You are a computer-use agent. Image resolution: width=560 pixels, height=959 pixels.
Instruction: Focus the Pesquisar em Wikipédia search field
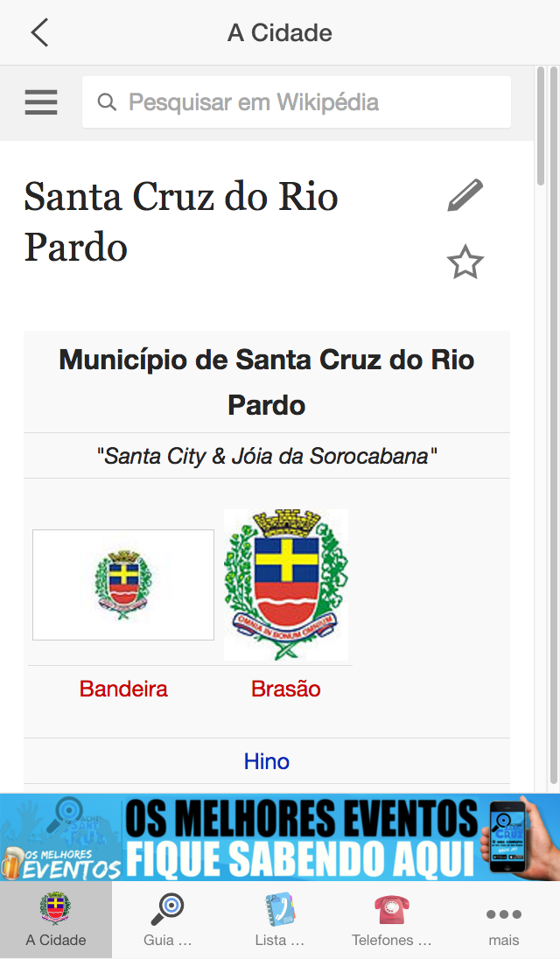(x=297, y=102)
